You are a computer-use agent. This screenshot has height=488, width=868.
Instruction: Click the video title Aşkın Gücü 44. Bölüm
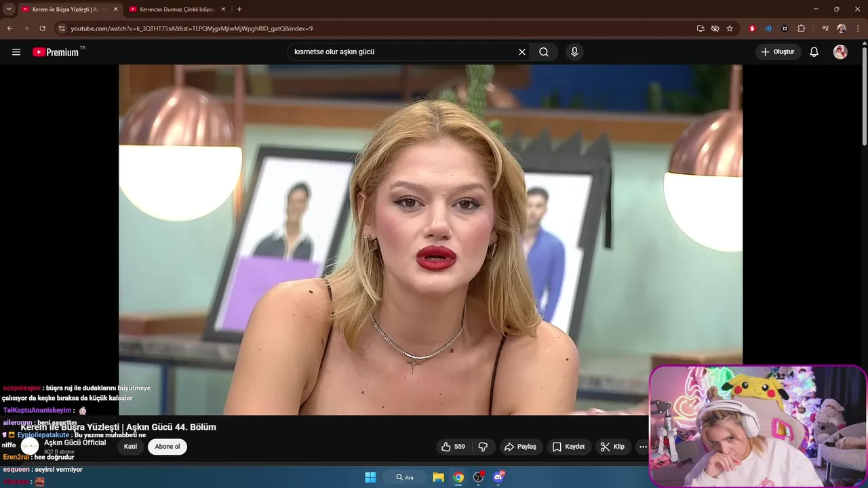[x=118, y=427]
